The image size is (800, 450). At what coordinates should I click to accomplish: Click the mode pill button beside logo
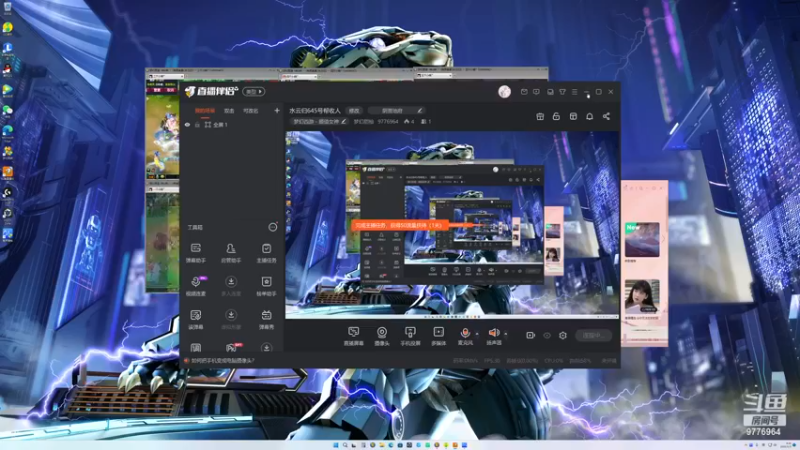pos(254,92)
